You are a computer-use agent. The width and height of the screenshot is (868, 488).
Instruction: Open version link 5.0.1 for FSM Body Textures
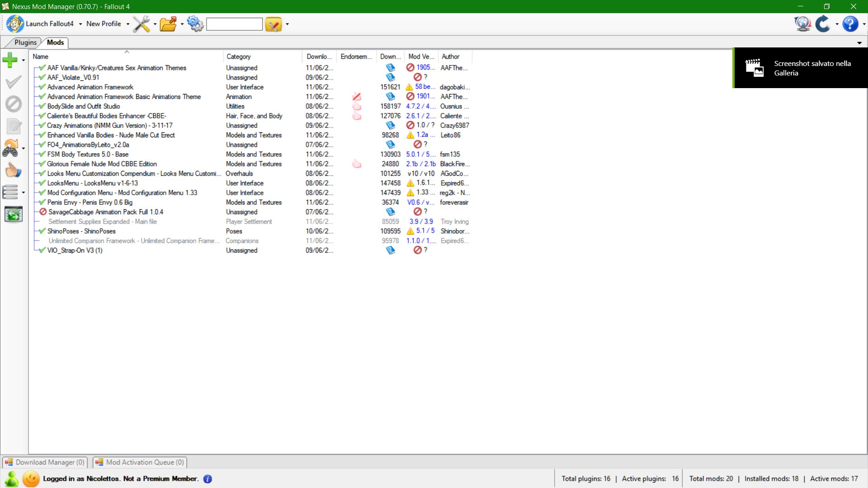[420, 154]
